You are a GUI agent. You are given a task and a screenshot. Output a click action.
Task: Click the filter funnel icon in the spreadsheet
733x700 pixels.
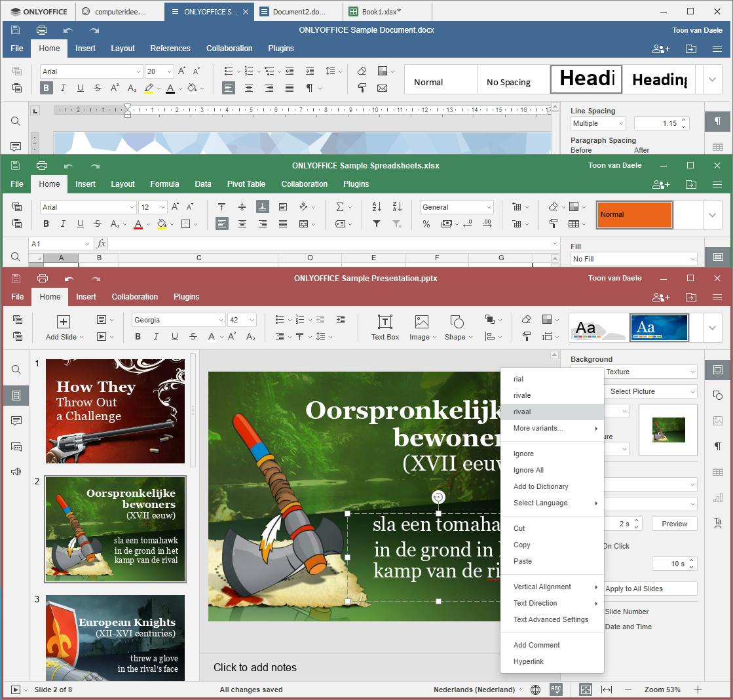377,224
